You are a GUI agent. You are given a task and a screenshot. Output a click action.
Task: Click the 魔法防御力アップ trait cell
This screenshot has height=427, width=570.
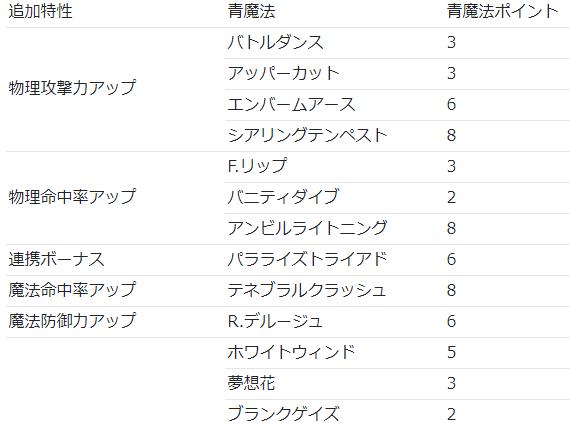coord(72,322)
